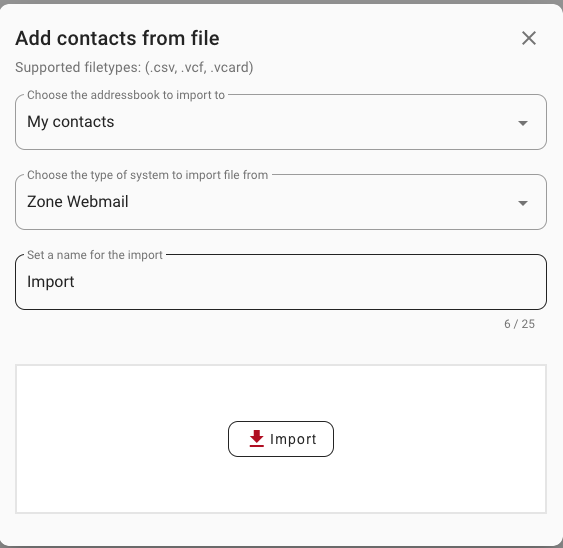Click the Choose the addressbook to import to label

pos(126,95)
